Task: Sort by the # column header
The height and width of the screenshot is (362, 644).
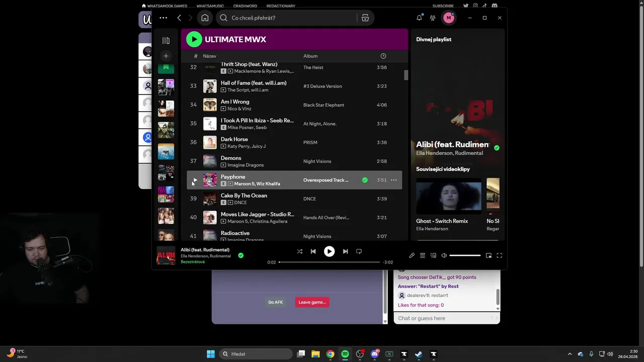Action: click(x=196, y=56)
